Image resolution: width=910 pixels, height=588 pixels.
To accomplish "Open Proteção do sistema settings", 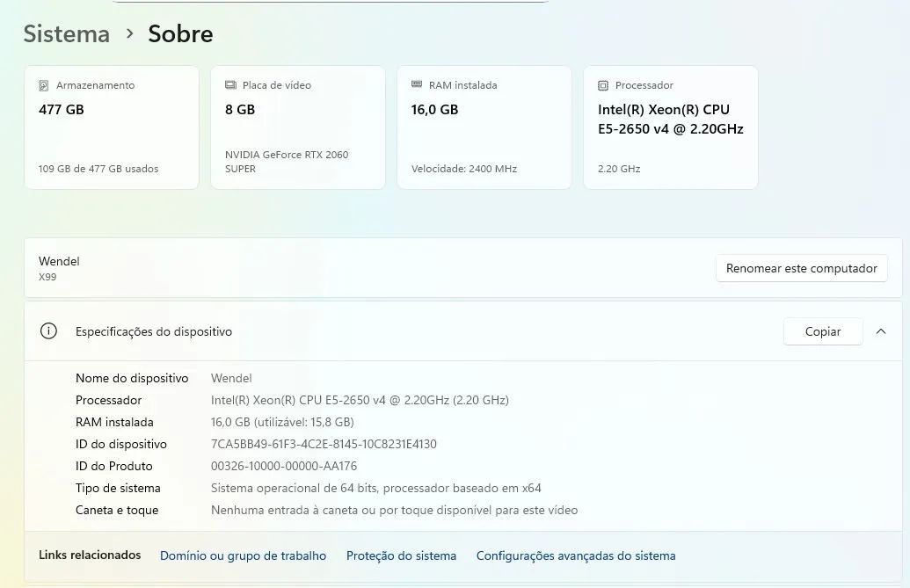I will coord(401,555).
